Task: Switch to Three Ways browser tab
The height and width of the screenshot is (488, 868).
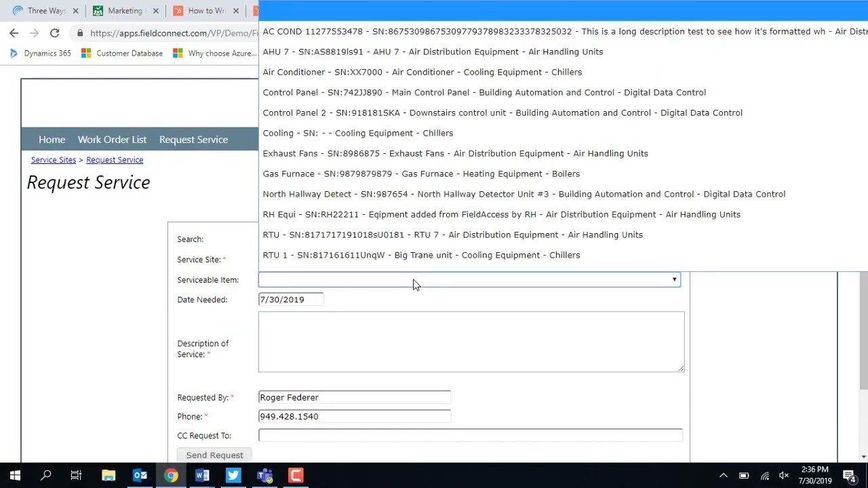Action: pos(46,11)
